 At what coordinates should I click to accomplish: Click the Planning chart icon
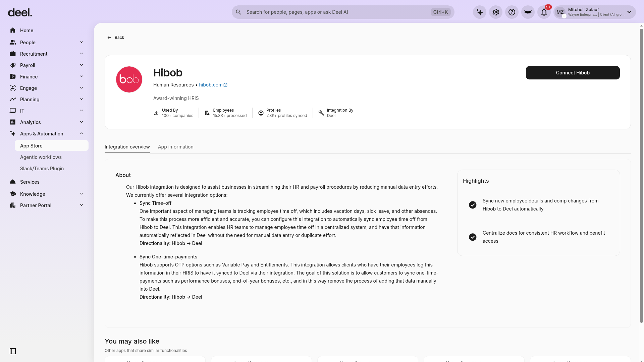pos(13,100)
